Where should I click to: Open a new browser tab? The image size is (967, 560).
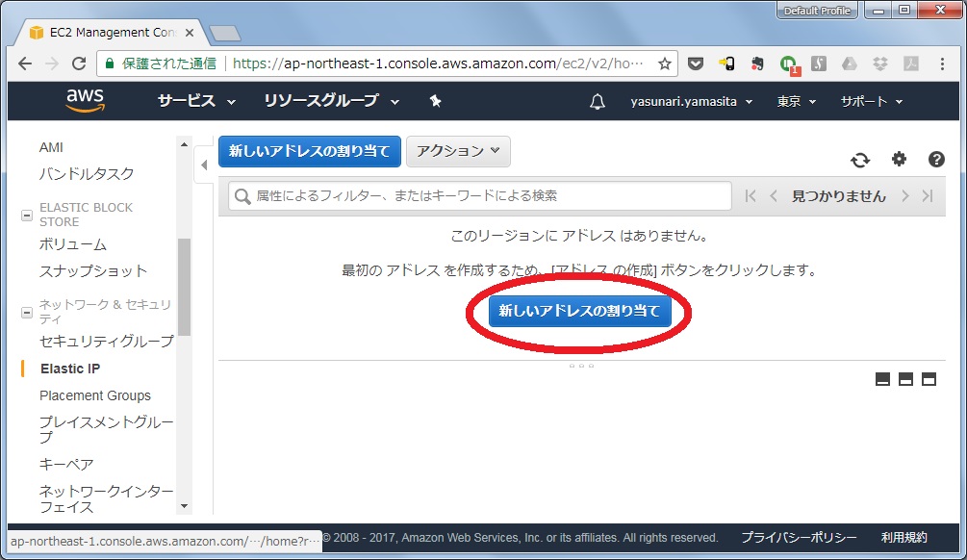click(224, 34)
